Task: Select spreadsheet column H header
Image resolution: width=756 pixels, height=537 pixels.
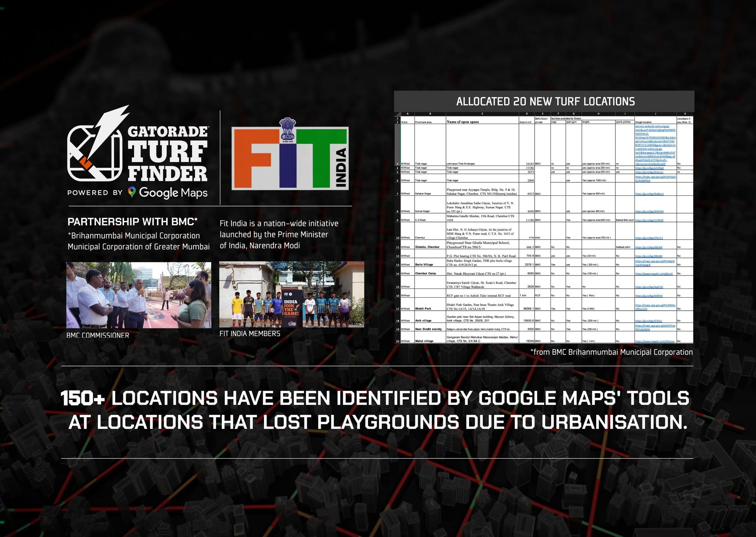Action: tap(598, 114)
